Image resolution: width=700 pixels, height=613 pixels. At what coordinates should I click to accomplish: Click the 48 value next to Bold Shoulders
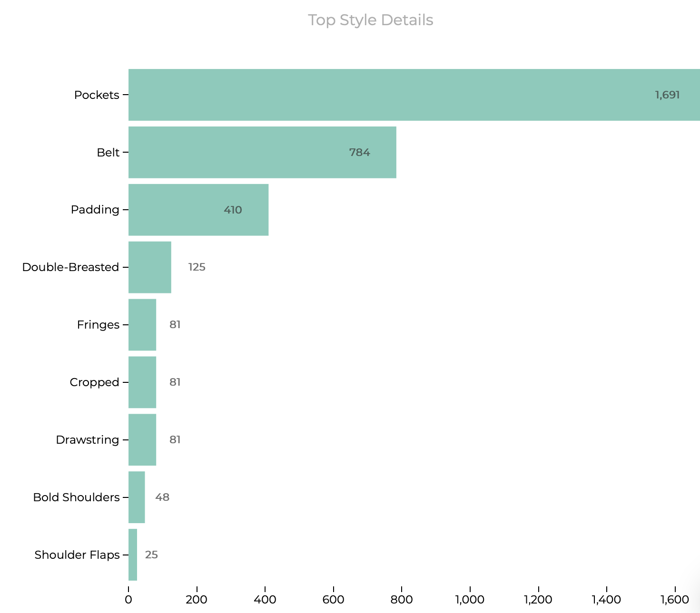162,497
